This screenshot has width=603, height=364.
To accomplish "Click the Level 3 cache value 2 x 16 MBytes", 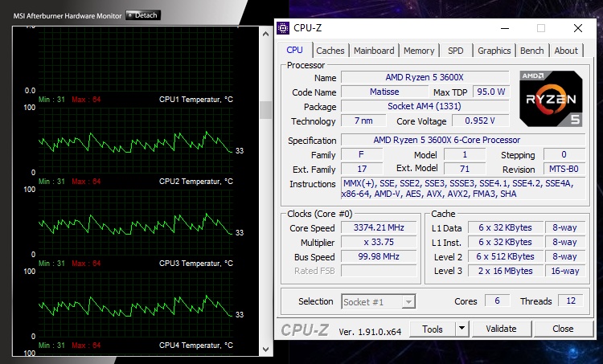I will pyautogui.click(x=506, y=271).
